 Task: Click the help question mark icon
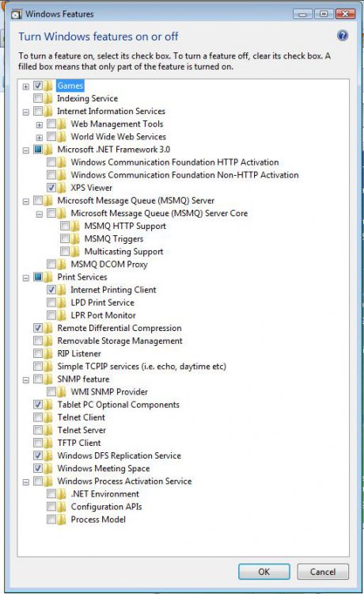click(343, 36)
